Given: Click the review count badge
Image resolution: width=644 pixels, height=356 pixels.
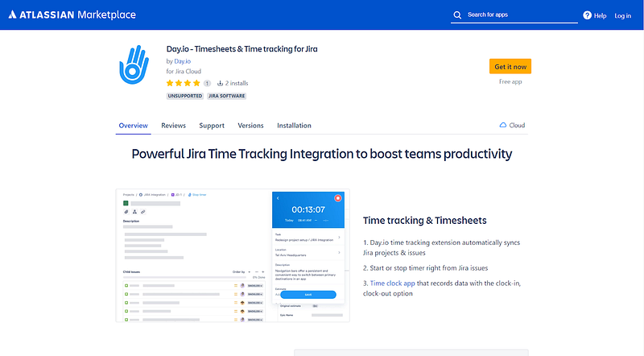Looking at the screenshot, I should point(207,84).
